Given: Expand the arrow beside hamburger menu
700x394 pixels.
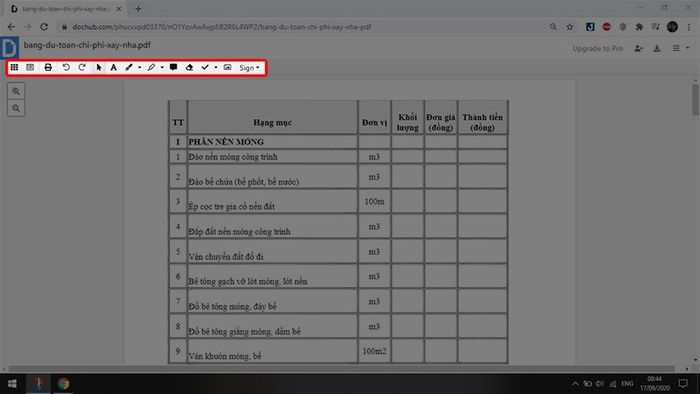Looking at the screenshot, I should [x=688, y=48].
